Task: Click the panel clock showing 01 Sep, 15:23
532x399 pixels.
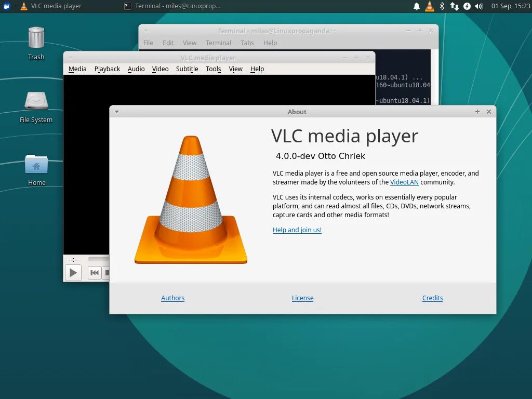Action: [x=510, y=6]
